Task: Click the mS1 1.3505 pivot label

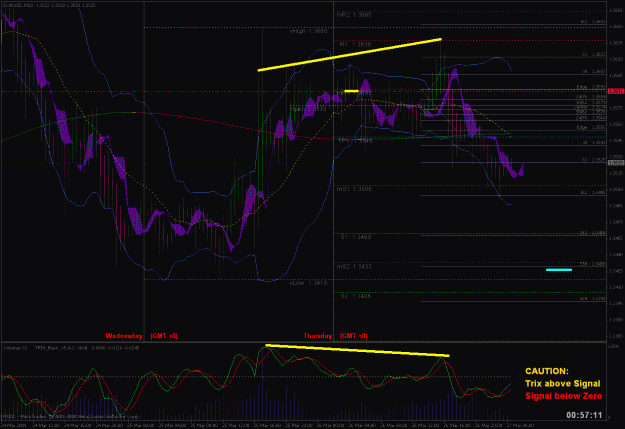Action: tap(354, 189)
